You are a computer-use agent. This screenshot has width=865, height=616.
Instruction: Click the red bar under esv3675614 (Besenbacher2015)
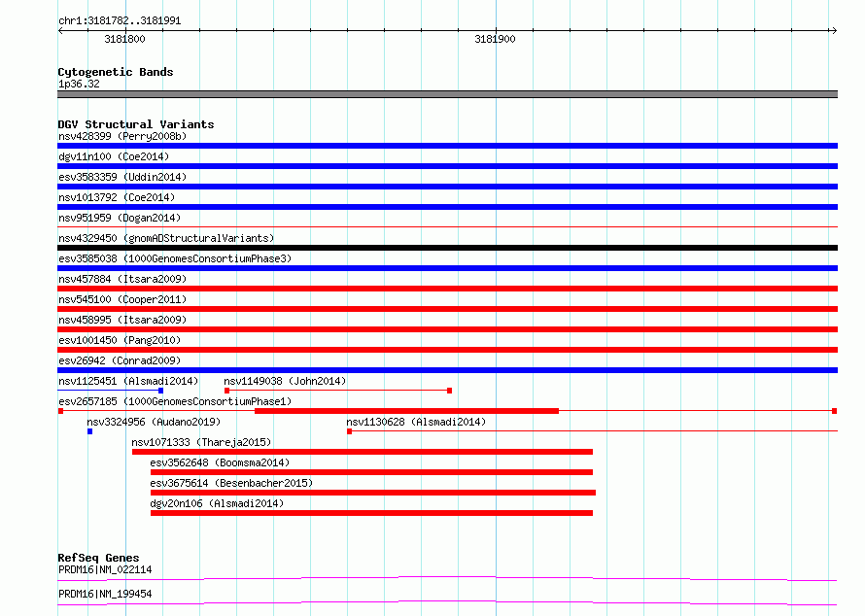373,493
